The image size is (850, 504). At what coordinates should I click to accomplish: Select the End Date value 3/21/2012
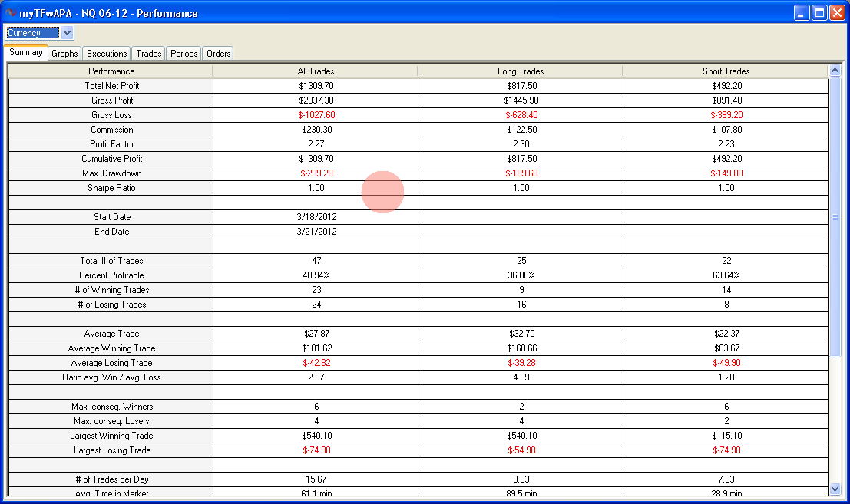(316, 232)
